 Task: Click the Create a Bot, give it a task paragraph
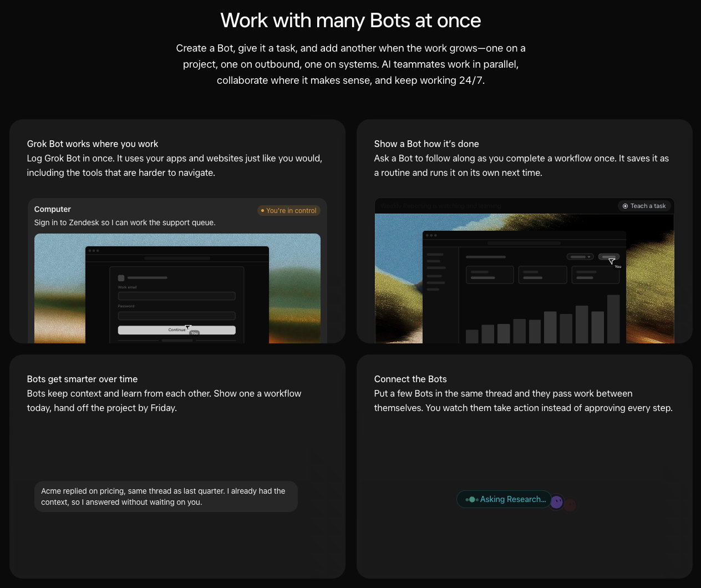coord(350,64)
